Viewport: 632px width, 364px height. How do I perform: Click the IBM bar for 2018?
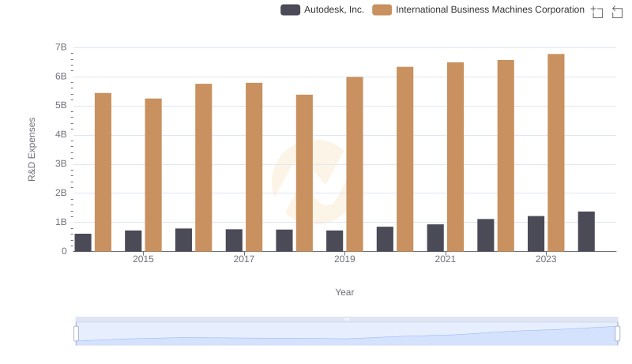[304, 173]
